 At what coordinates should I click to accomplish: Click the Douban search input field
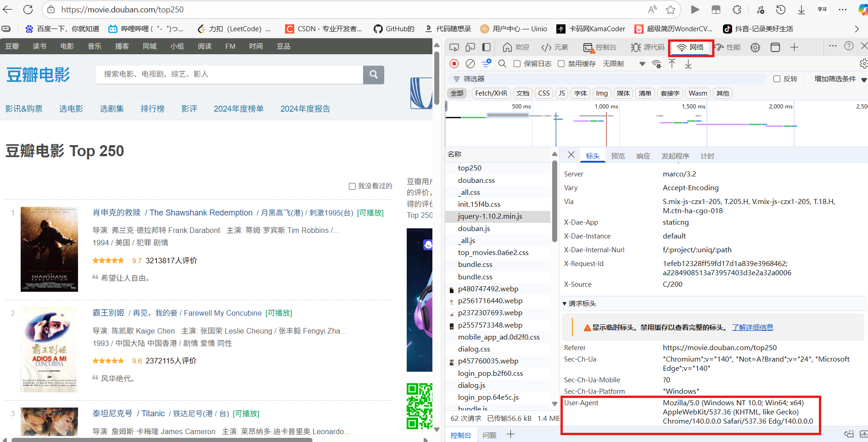(230, 74)
